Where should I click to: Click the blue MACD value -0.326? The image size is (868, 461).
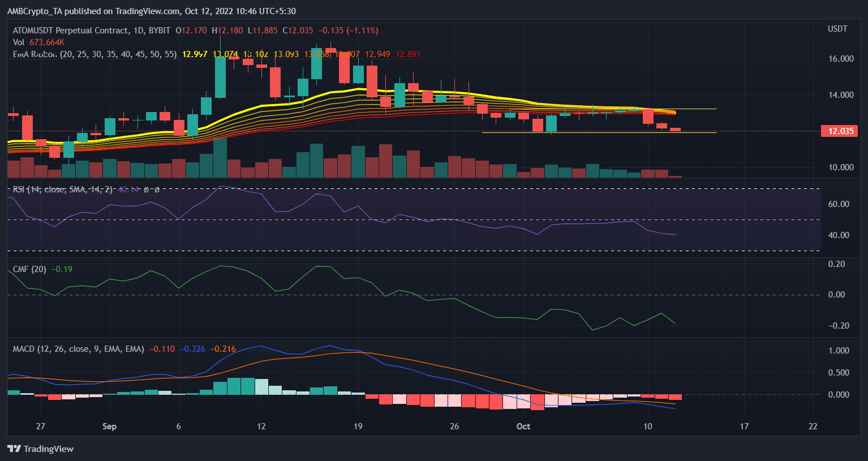193,349
